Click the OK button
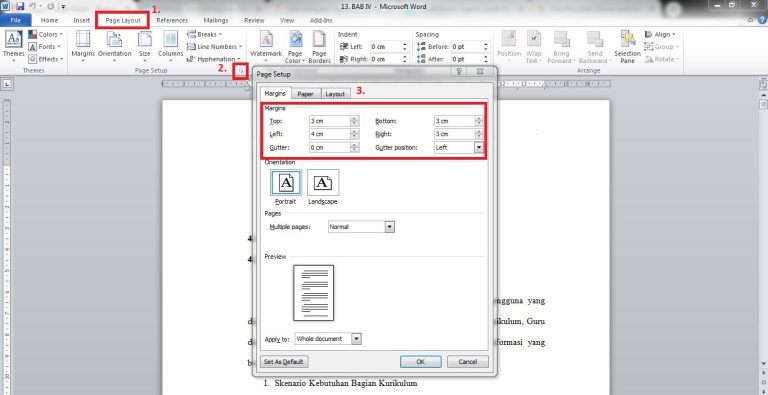Viewport: 768px width, 395px height. (x=420, y=362)
